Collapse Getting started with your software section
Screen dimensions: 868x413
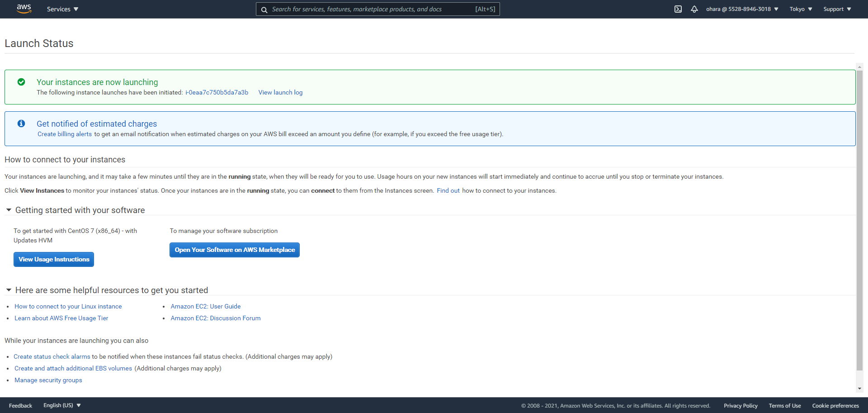[9, 210]
